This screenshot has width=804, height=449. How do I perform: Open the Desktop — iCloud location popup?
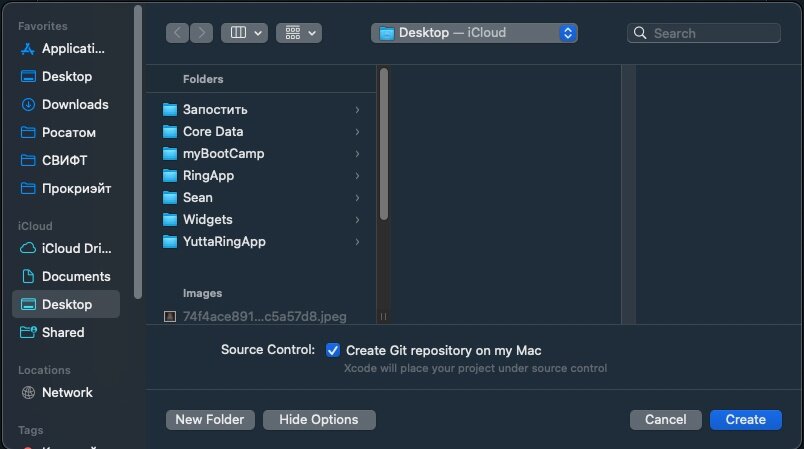point(474,33)
